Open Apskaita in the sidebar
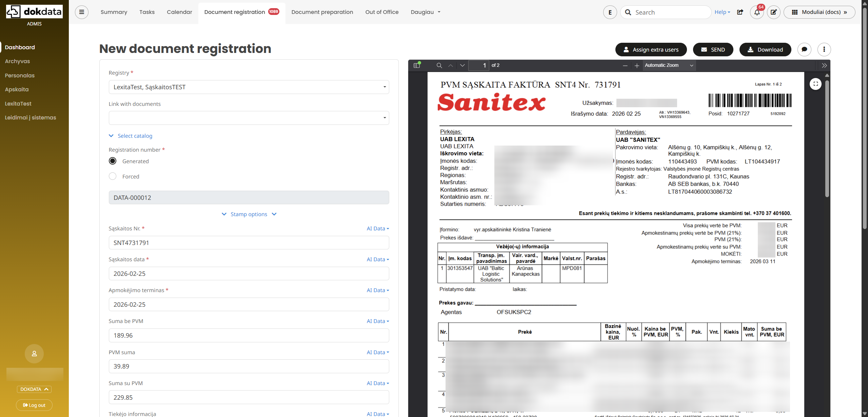This screenshot has height=417, width=868. point(17,89)
